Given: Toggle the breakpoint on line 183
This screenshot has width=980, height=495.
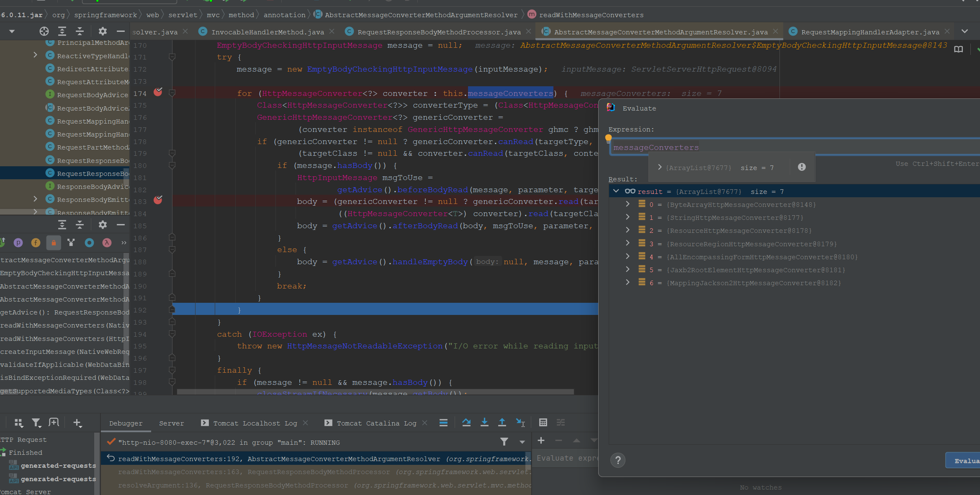Looking at the screenshot, I should (158, 201).
